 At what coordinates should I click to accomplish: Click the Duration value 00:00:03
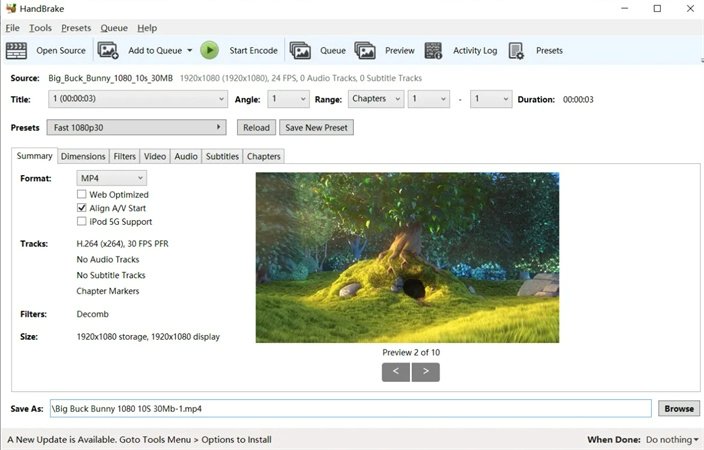[578, 100]
